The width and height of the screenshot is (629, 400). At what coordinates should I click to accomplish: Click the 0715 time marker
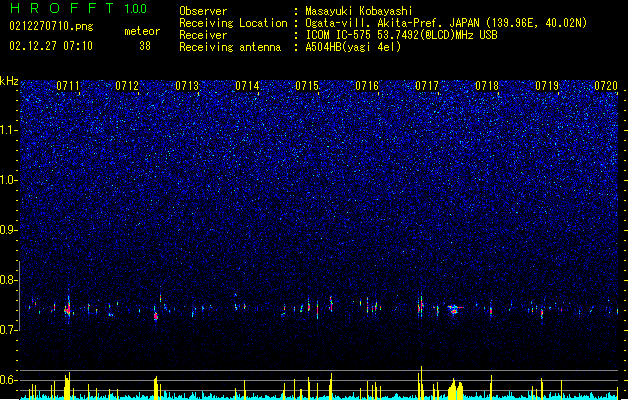point(307,86)
